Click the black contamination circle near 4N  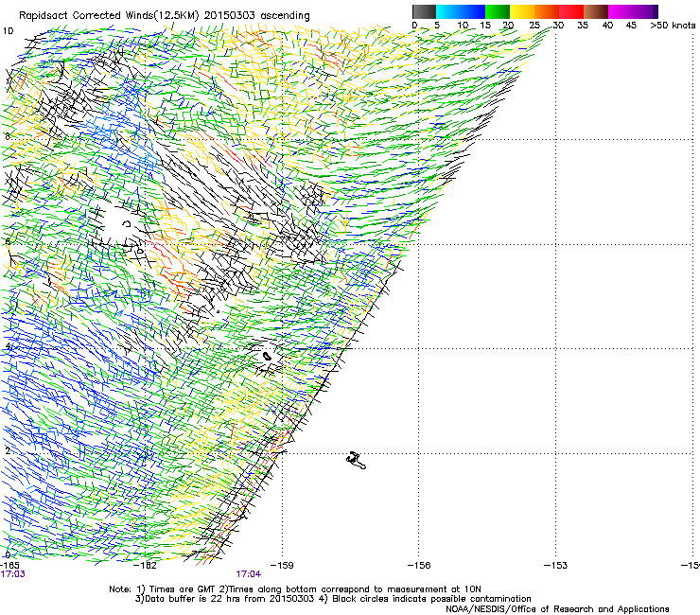pos(267,357)
